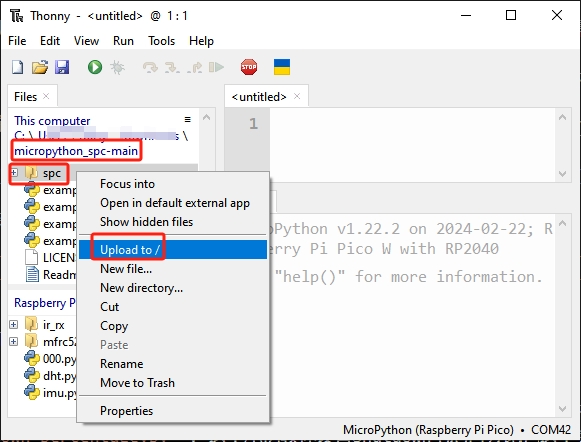Choose Properties from context menu
This screenshot has width=581, height=442.
click(x=173, y=411)
